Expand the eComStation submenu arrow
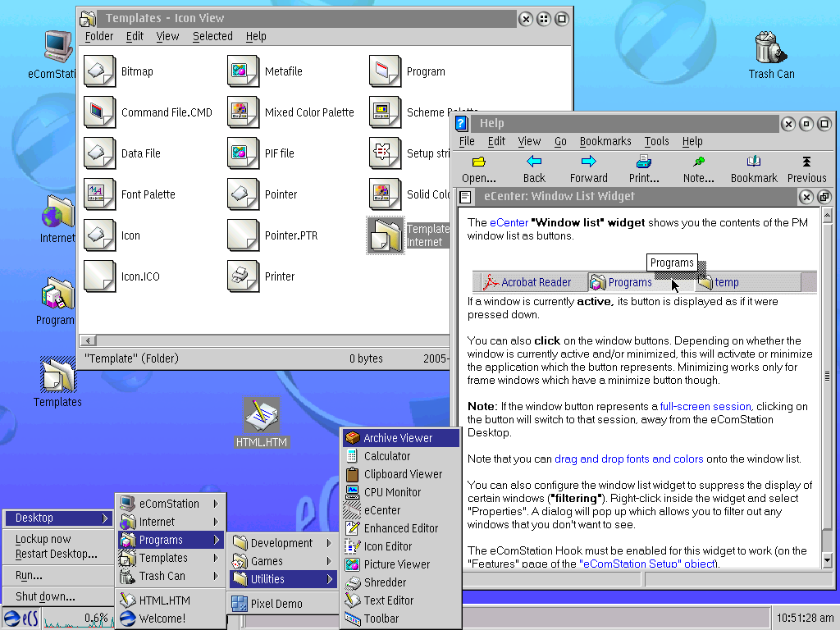This screenshot has width=840, height=630. [x=216, y=504]
